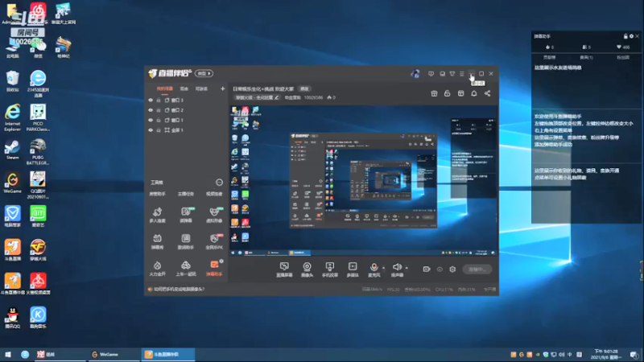Open the skin shirt icon in the title bar
Screen dimensions: 644x362
pos(452,74)
